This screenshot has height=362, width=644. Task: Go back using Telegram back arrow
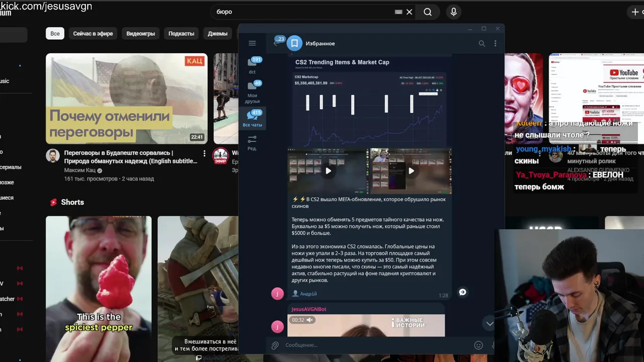(276, 43)
